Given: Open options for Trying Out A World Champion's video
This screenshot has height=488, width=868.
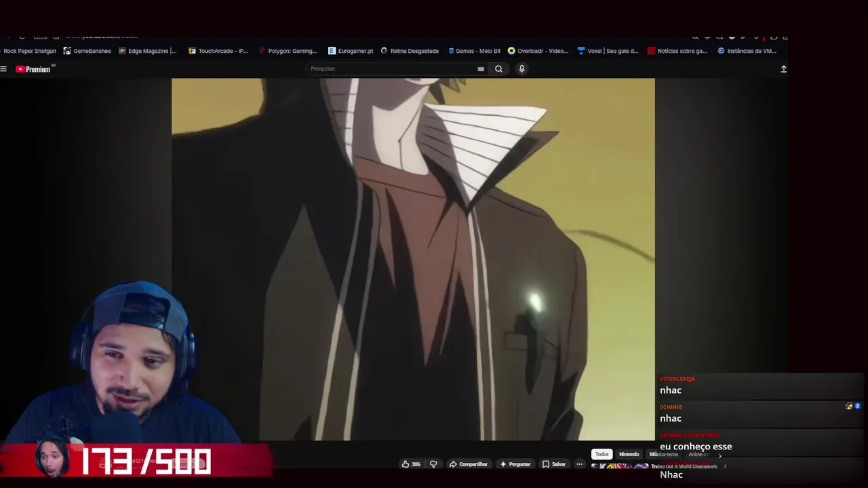Looking at the screenshot, I should (725, 466).
